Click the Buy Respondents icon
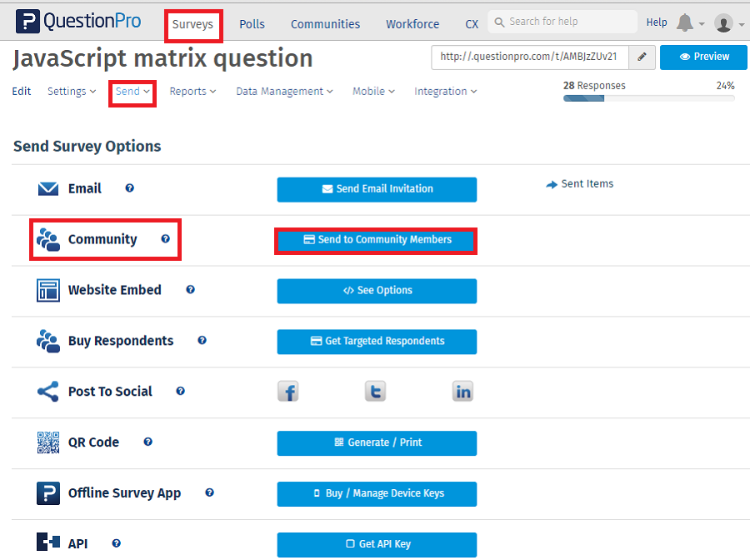 pos(47,341)
